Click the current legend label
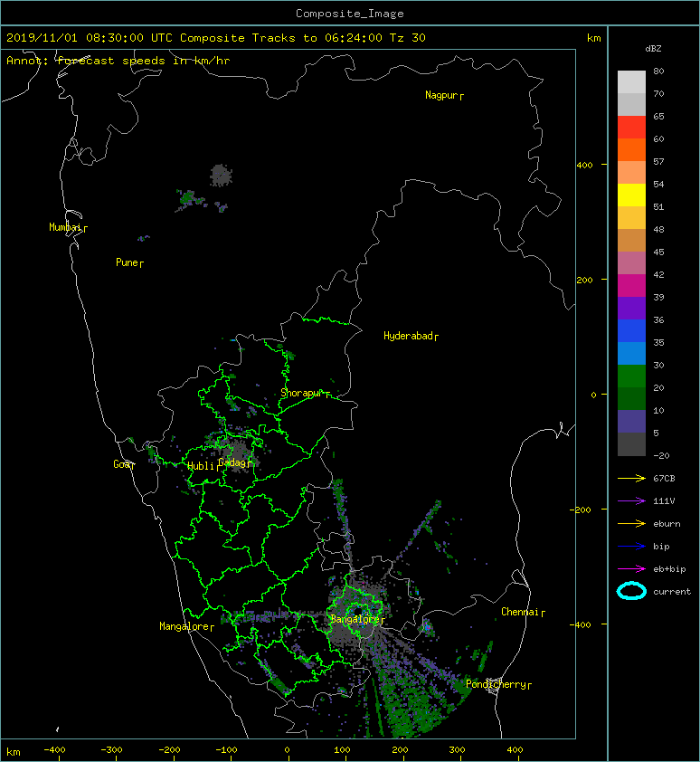The height and width of the screenshot is (762, 700). pyautogui.click(x=672, y=592)
